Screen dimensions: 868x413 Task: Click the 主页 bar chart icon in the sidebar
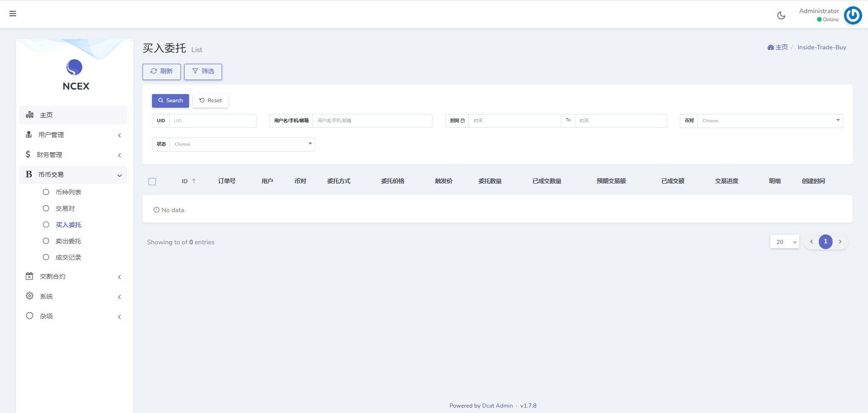(x=30, y=114)
